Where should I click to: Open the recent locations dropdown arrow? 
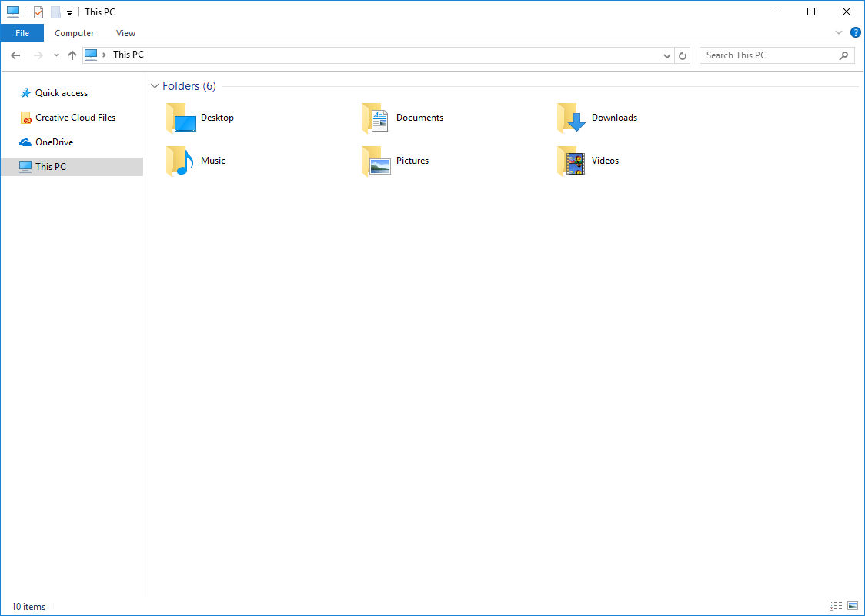point(56,55)
